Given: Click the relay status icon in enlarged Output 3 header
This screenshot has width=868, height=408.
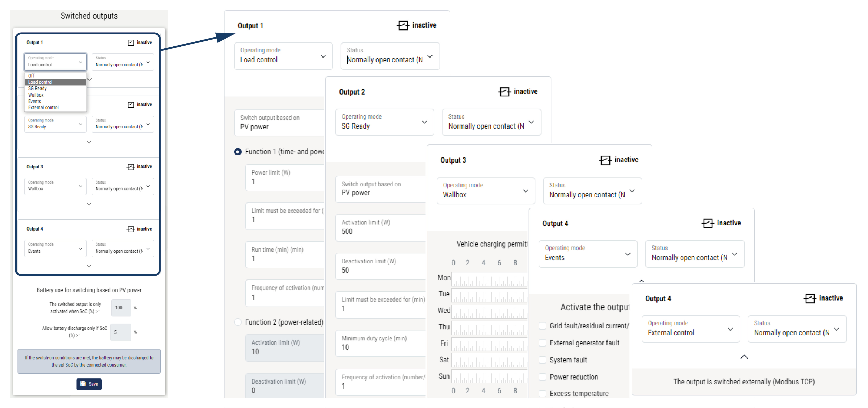Looking at the screenshot, I should point(605,160).
